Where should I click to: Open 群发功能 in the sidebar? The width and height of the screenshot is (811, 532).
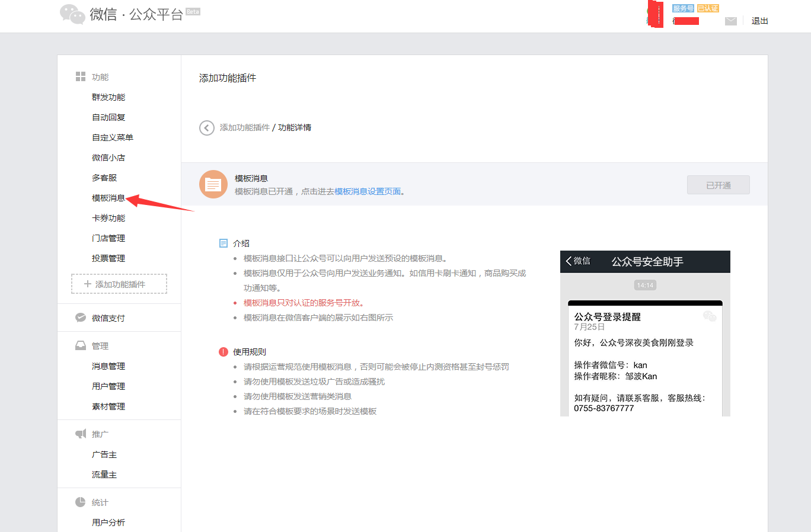pyautogui.click(x=108, y=97)
